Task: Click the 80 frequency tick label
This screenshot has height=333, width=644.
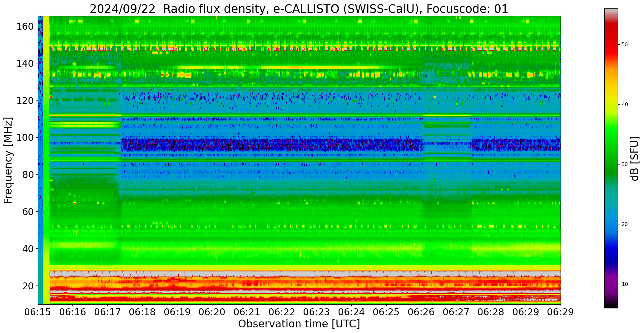Action: [28, 174]
